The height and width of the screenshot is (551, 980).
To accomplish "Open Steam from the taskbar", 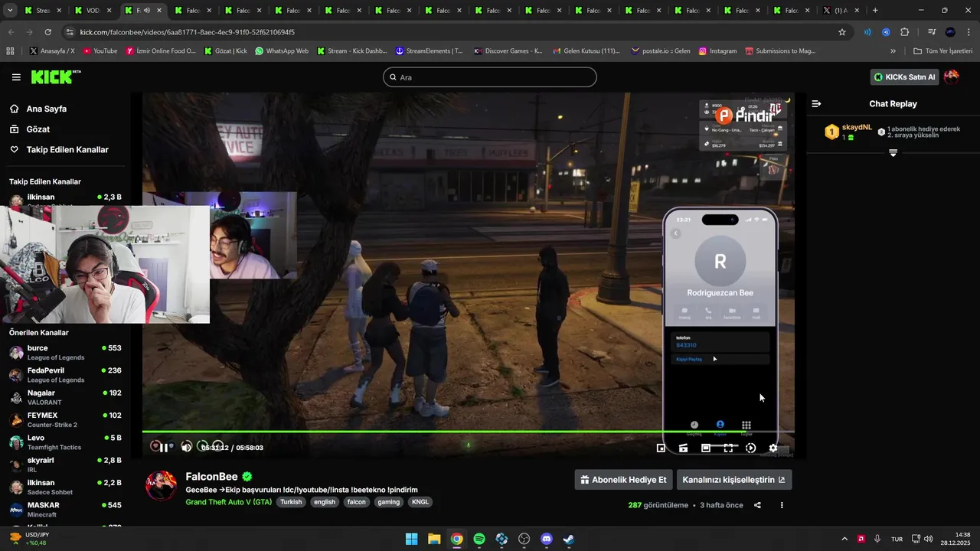I will click(569, 539).
